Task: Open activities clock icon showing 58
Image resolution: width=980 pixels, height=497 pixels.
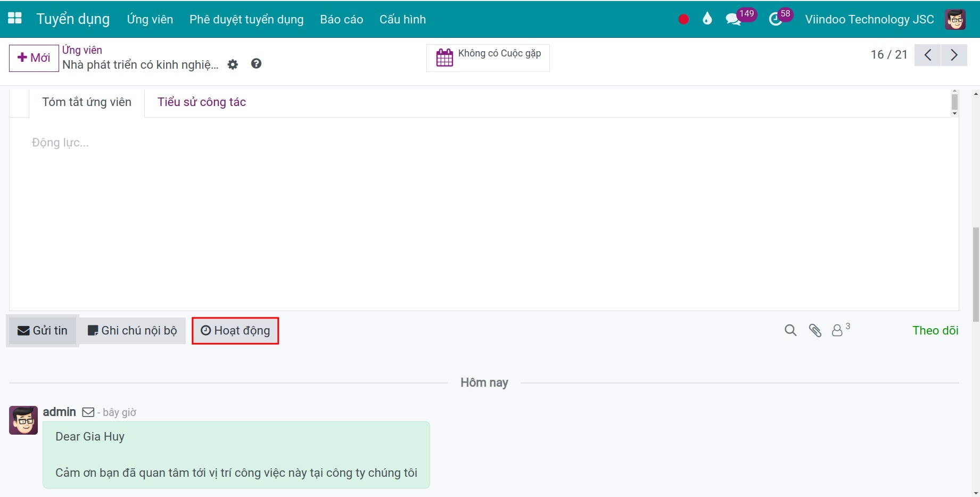Action: click(776, 19)
